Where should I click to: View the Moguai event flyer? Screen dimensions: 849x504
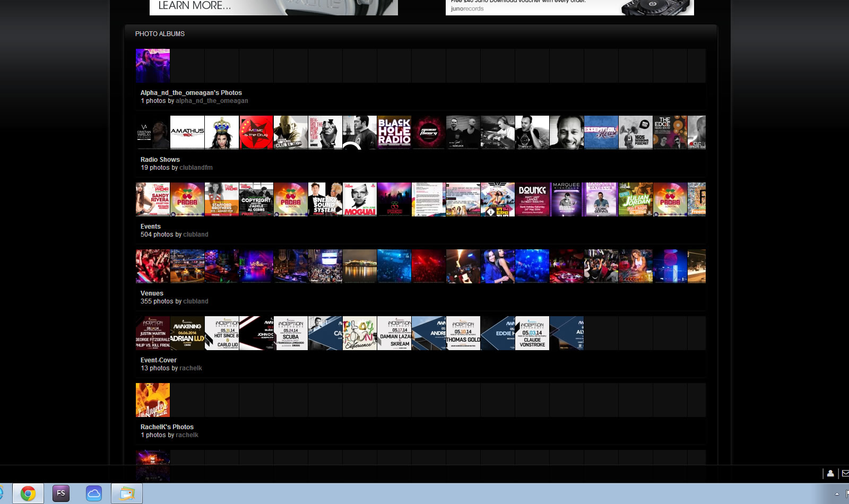pos(360,199)
